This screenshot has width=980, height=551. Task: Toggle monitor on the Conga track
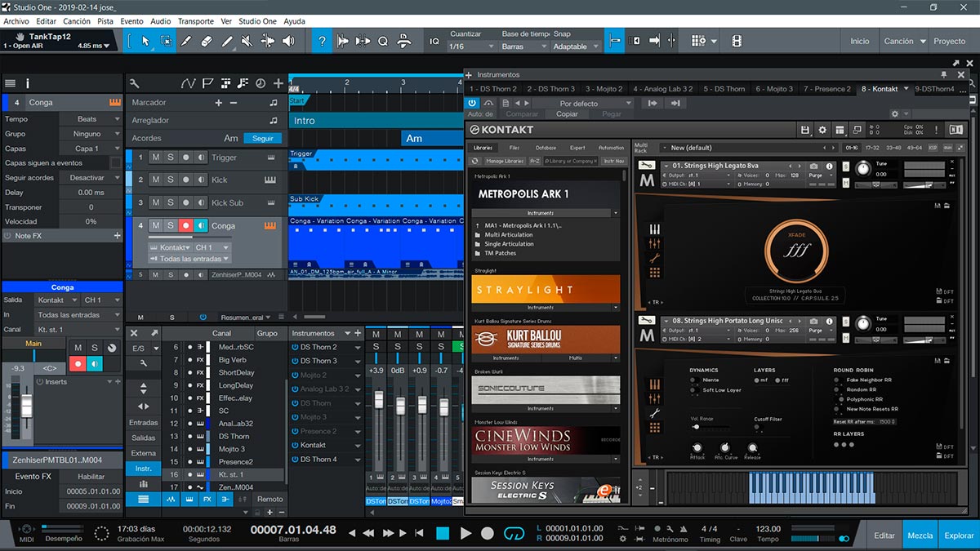tap(201, 226)
